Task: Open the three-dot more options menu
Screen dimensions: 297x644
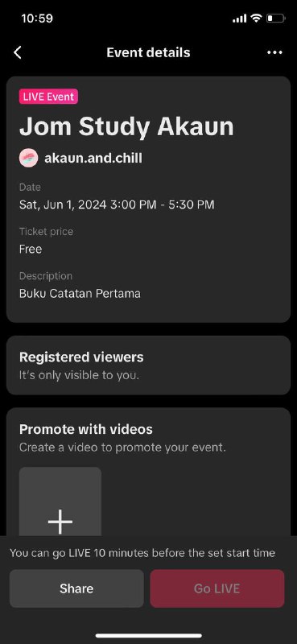Action: [x=274, y=52]
